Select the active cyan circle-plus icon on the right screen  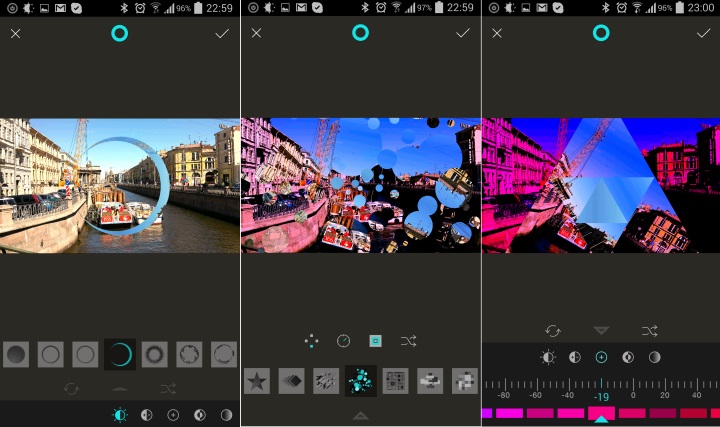tap(601, 357)
